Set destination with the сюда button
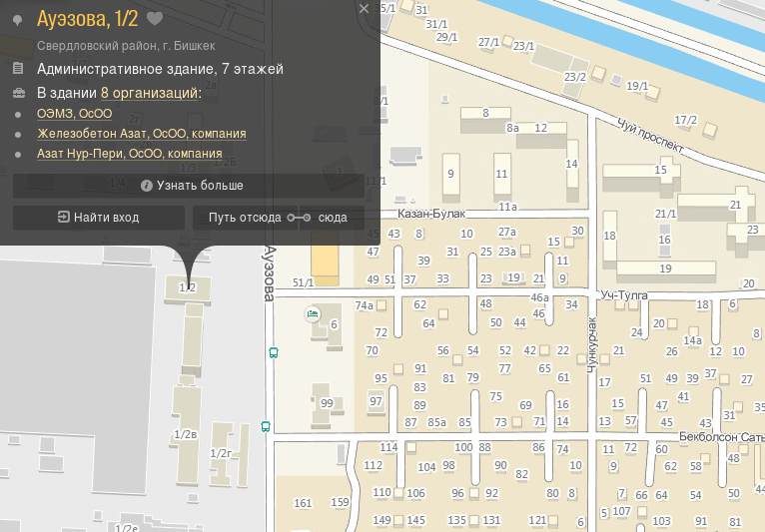 [333, 217]
